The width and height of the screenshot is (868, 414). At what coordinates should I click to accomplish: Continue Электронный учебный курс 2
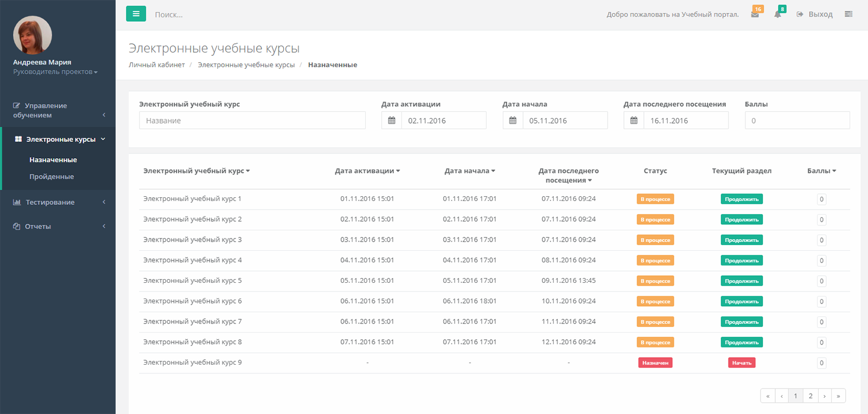[x=742, y=219]
